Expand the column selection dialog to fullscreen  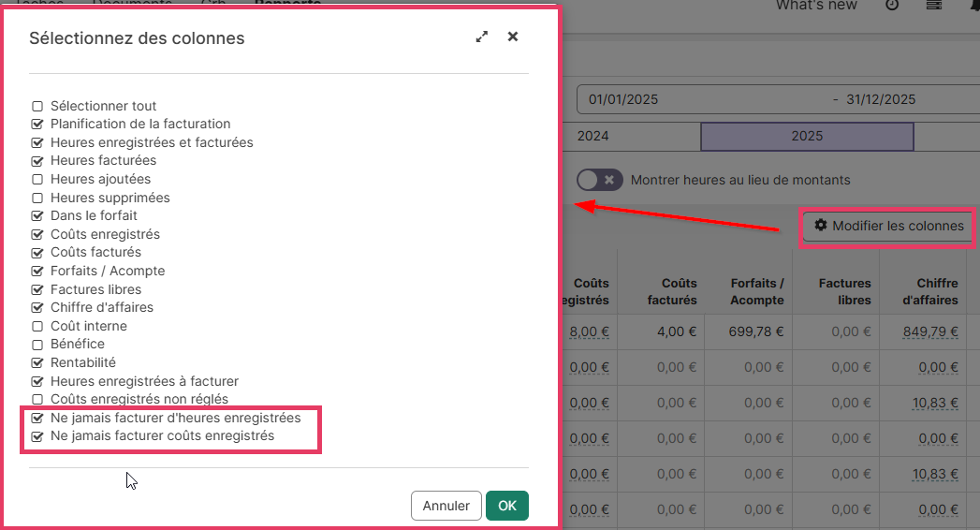click(x=482, y=37)
